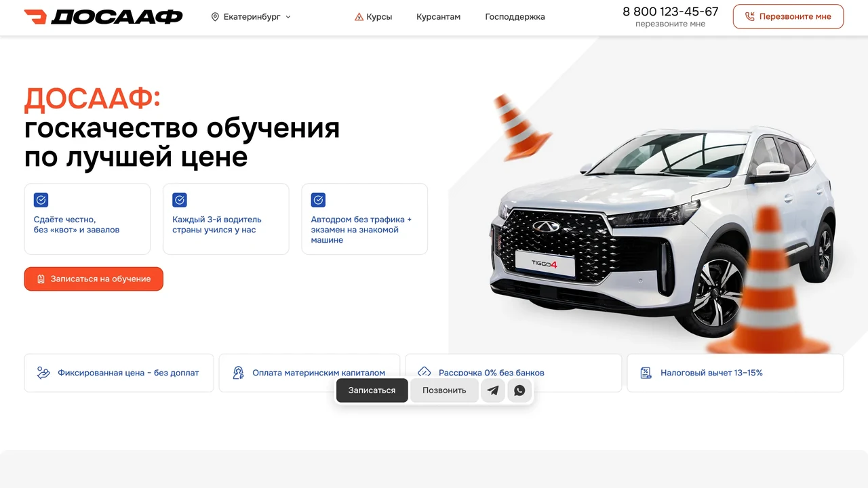The height and width of the screenshot is (488, 868).
Task: Click the 'ДОСААФ:' orange heading
Action: click(x=92, y=99)
